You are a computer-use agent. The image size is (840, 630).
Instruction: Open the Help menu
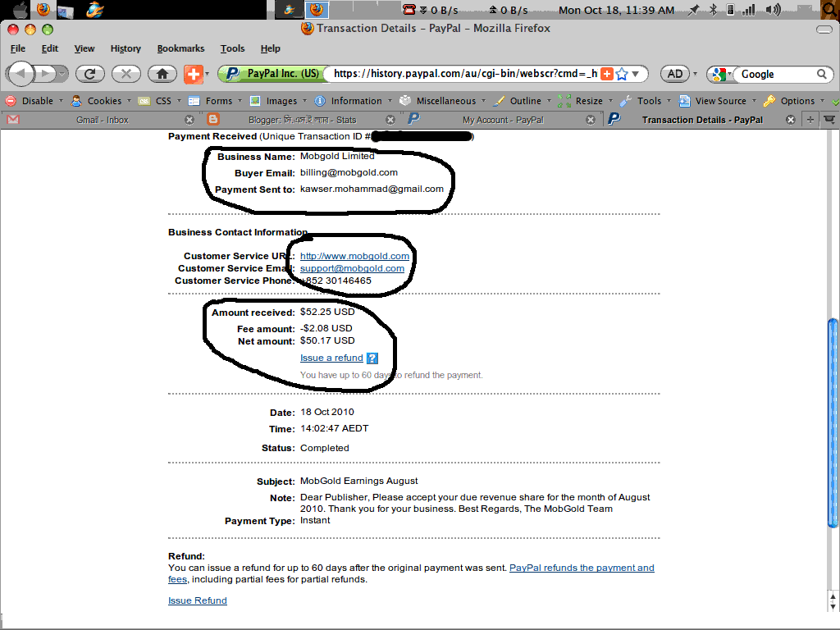point(271,48)
